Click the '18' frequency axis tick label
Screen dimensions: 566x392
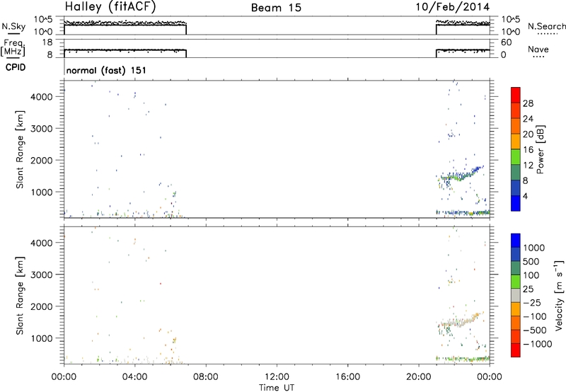point(47,42)
